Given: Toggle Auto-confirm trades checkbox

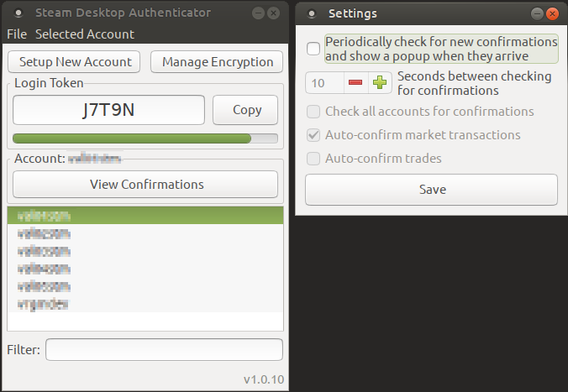Looking at the screenshot, I should (x=313, y=159).
